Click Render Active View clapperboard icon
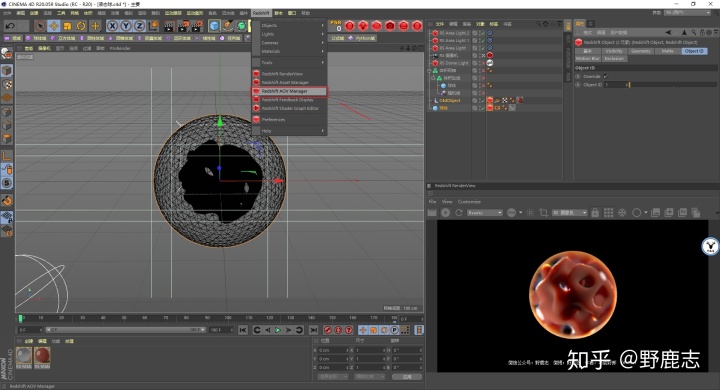This screenshot has width=720, height=390. (169, 26)
